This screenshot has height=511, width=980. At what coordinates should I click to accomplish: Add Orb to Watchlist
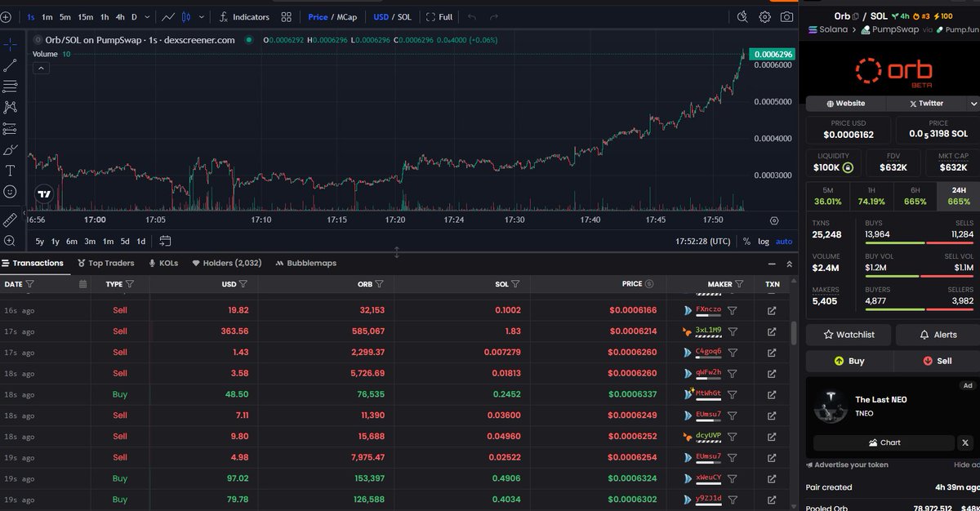[849, 335]
